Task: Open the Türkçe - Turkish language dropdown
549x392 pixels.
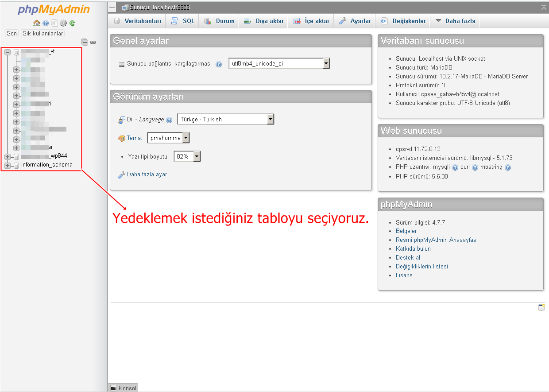Action: click(226, 119)
